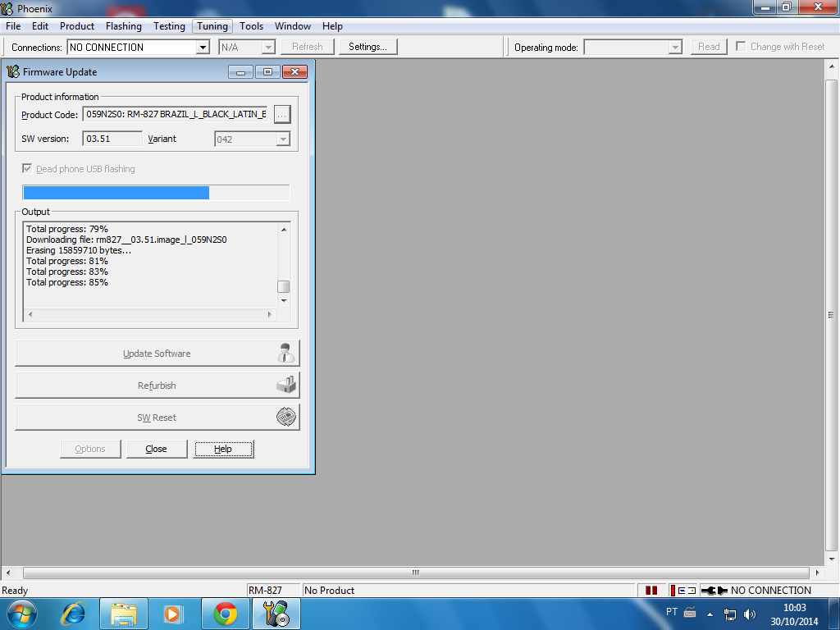Image resolution: width=840 pixels, height=630 pixels.
Task: Click the PT language indicator
Action: (x=672, y=612)
